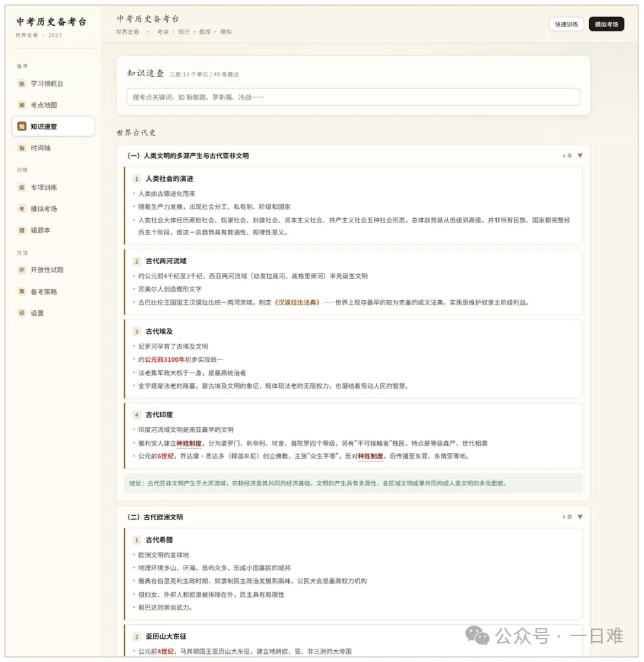This screenshot has height=662, width=644.
Task: Click the 古代希腊 card title
Action: coord(159,540)
